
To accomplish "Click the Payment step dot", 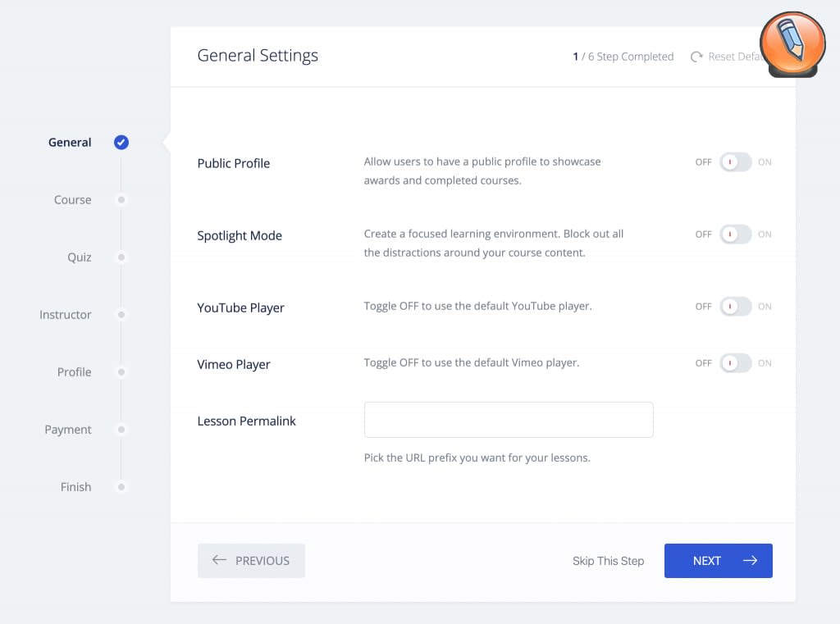I will click(x=121, y=430).
